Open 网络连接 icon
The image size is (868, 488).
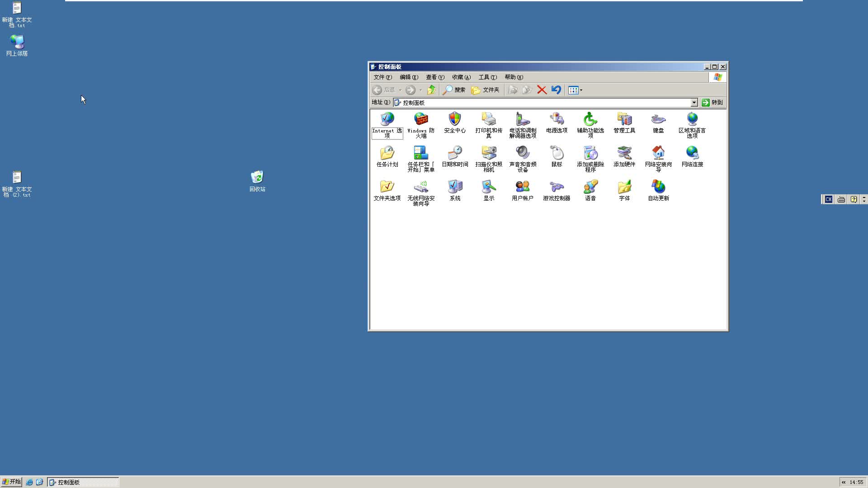tap(692, 156)
